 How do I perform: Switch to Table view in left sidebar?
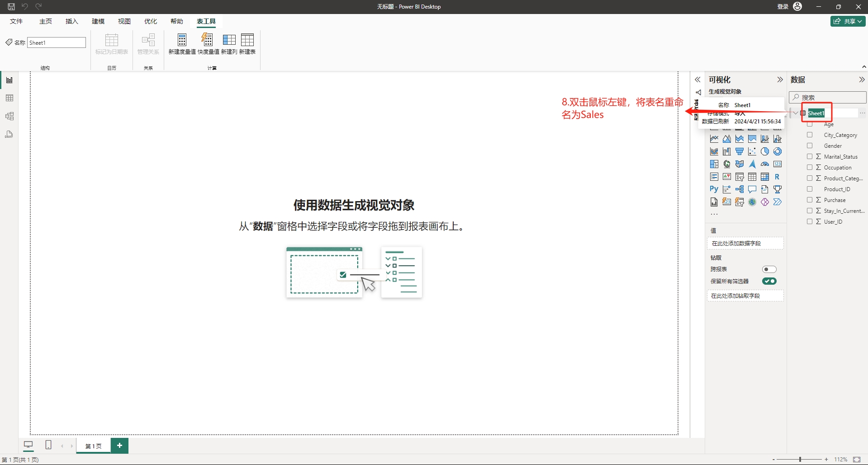pos(9,98)
